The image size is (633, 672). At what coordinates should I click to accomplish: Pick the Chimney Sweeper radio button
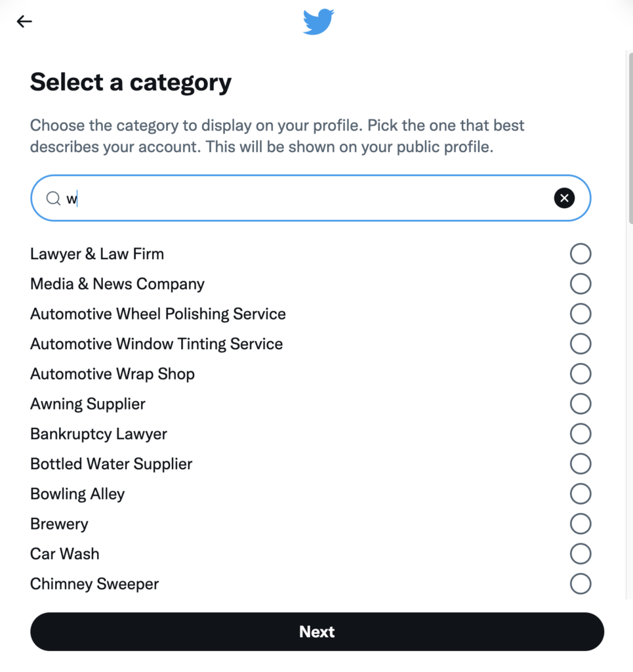[581, 583]
